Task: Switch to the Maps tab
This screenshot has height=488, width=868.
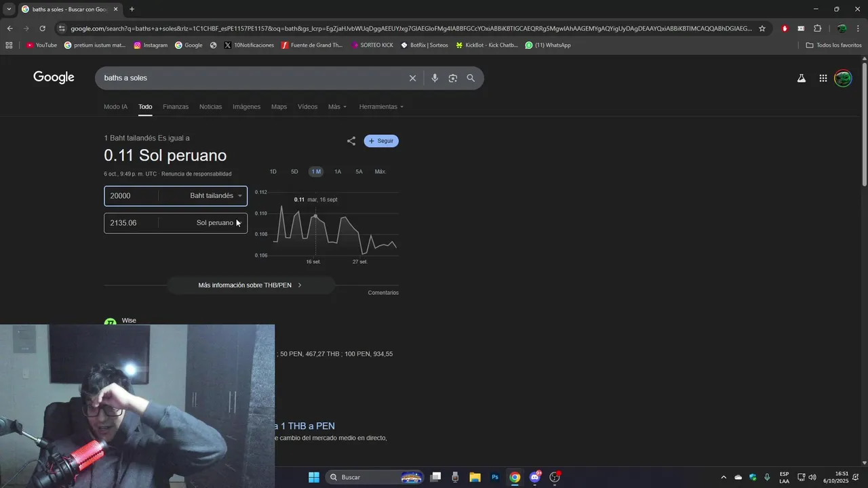Action: (279, 106)
